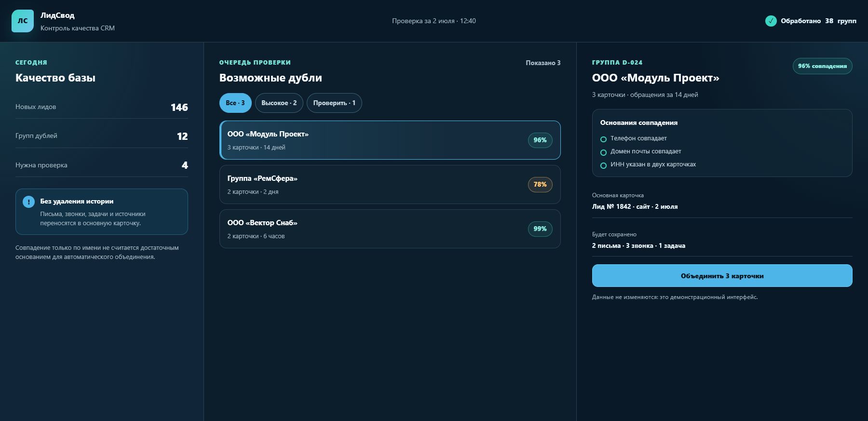Click the demo interface disclaimer under the button

[x=675, y=297]
